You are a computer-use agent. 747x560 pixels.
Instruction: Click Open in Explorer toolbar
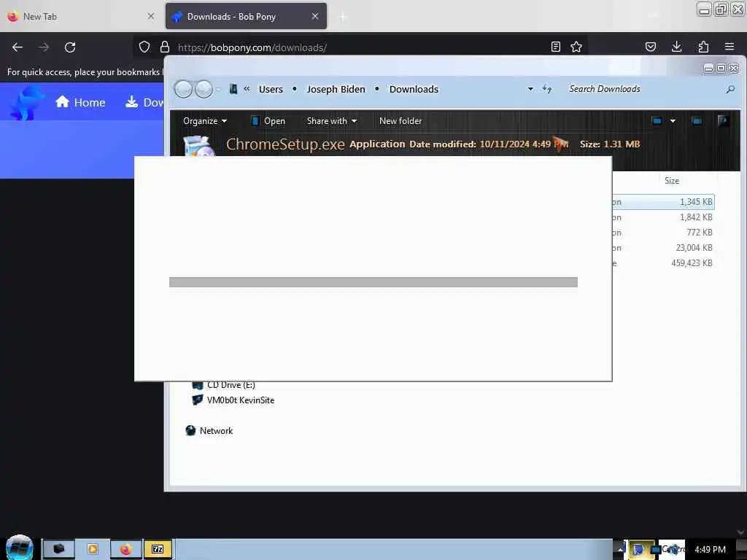[268, 121]
